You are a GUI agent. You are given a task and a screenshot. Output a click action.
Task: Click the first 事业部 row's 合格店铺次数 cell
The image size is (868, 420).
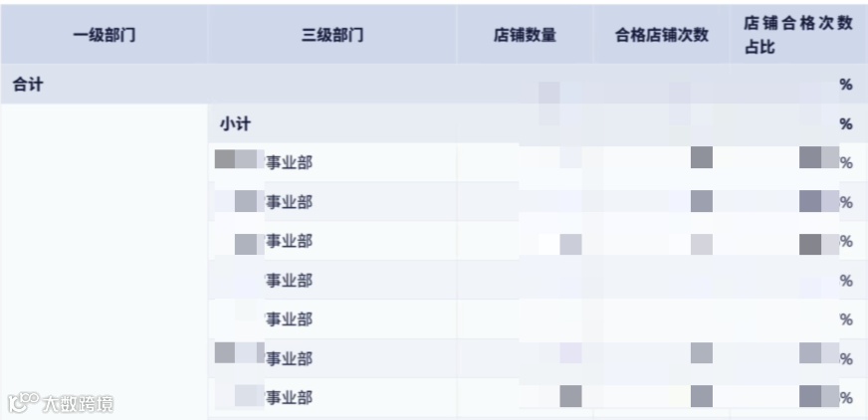662,162
